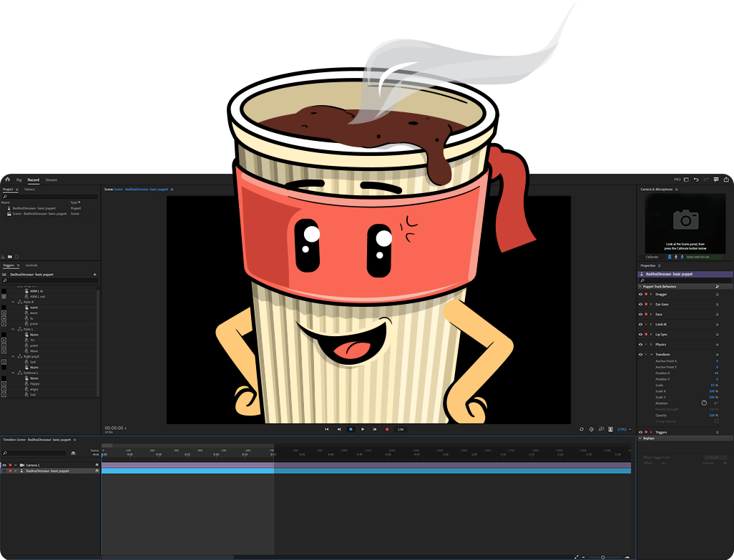Click the Play button in the transport controls
Viewport: 734px width, 560px height.
(363, 429)
